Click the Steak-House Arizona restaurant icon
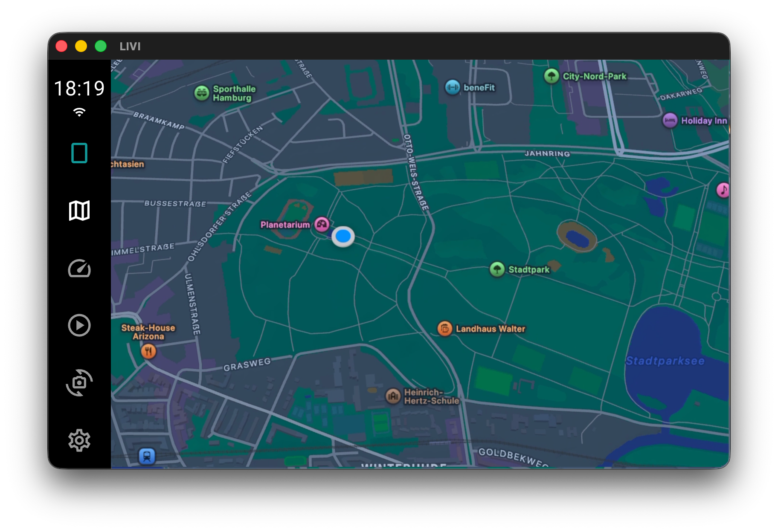 click(x=148, y=351)
